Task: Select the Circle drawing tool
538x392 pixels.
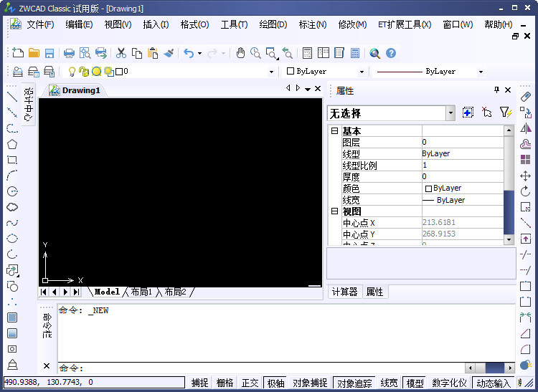Action: (12, 191)
